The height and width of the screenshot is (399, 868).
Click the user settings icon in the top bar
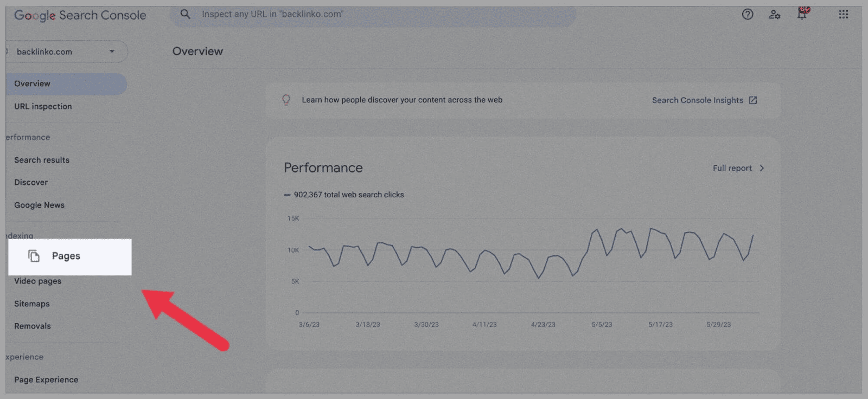[775, 15]
